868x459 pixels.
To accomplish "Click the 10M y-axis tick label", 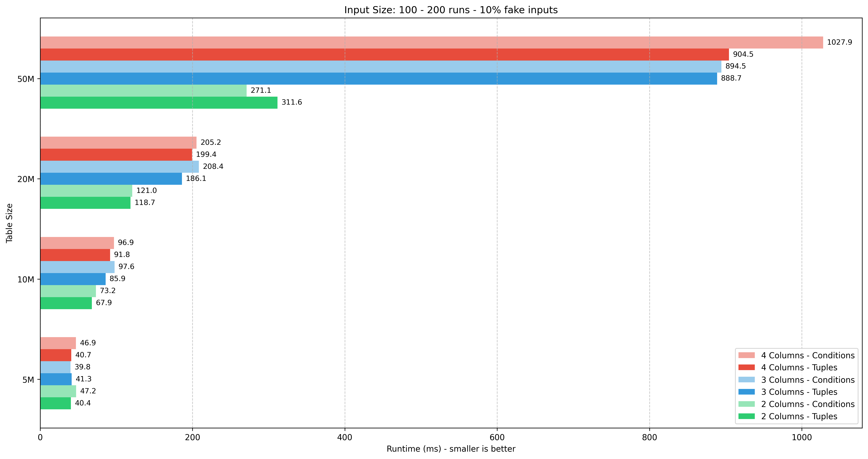I will [x=26, y=279].
